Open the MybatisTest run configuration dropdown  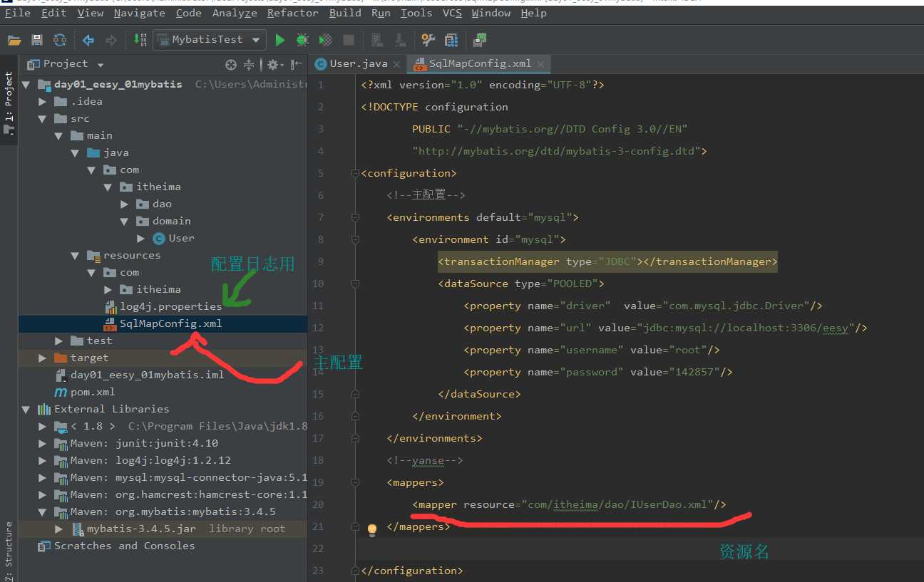tap(210, 40)
